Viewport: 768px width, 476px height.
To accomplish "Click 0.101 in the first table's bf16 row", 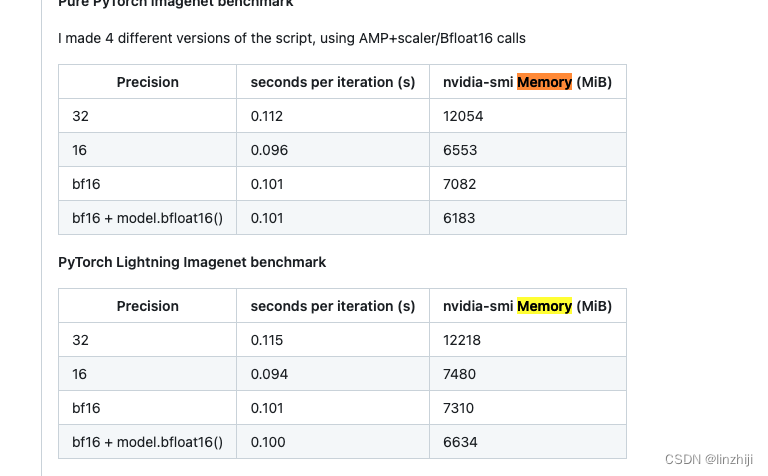I will click(x=267, y=184).
